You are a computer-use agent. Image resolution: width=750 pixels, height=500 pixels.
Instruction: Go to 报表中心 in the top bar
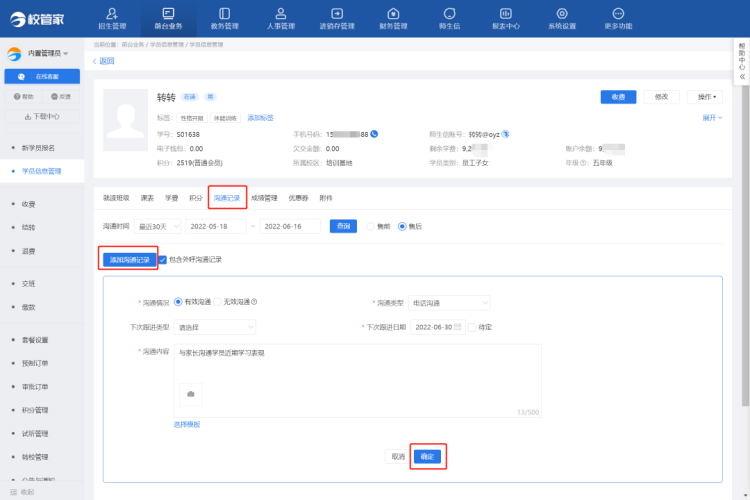pos(506,18)
